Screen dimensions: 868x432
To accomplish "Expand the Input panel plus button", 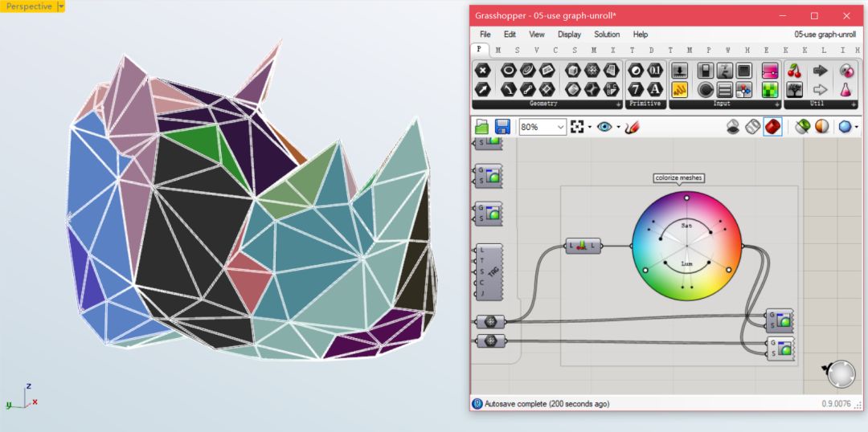I will (x=776, y=104).
